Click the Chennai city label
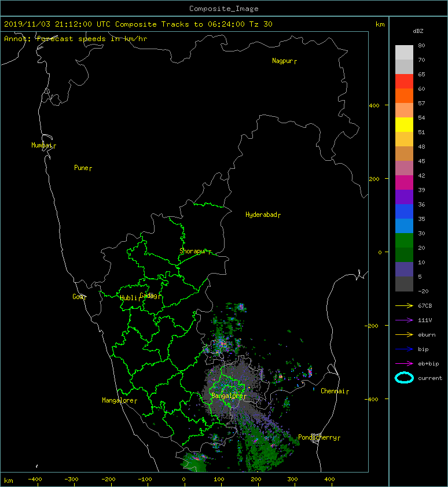Image resolution: width=448 pixels, height=487 pixels. click(335, 391)
